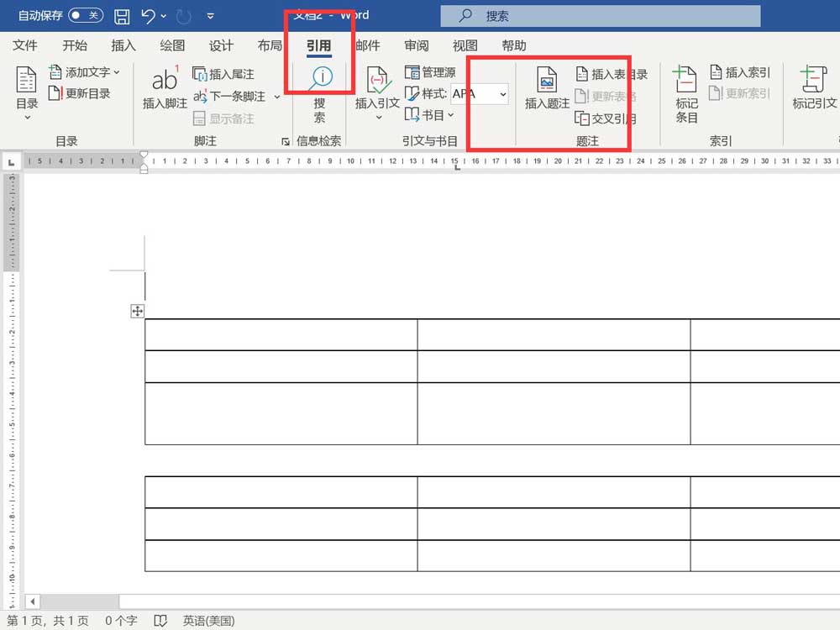Click the 标记引文 icon

815,87
